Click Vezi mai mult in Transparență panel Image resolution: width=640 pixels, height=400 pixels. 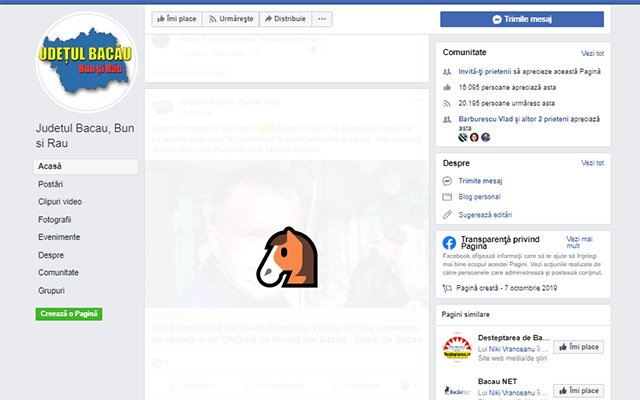(579, 242)
